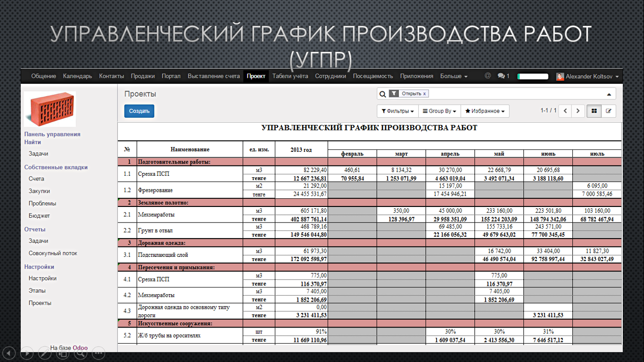Switch to Kanban view using grid icon

[594, 111]
